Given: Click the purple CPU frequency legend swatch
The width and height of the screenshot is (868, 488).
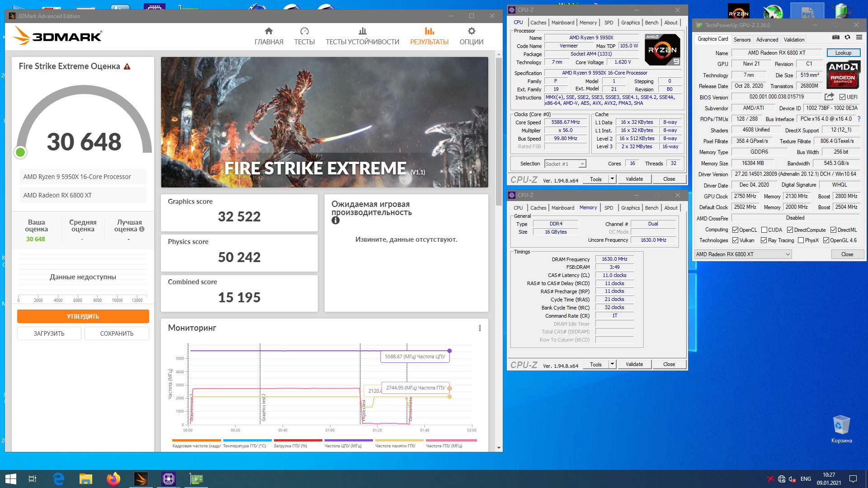Looking at the screenshot, I should (x=348, y=440).
